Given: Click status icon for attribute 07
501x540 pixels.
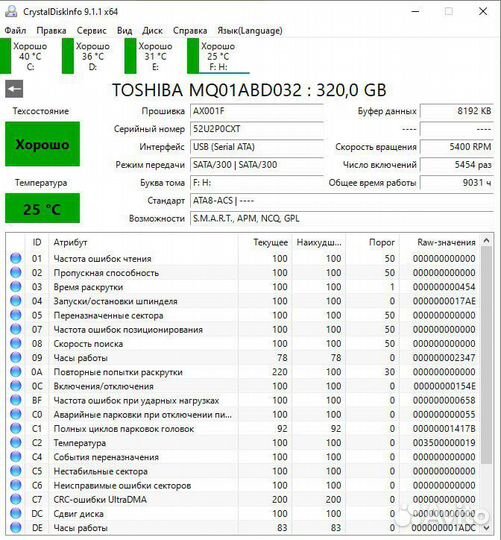Looking at the screenshot, I should (15, 329).
